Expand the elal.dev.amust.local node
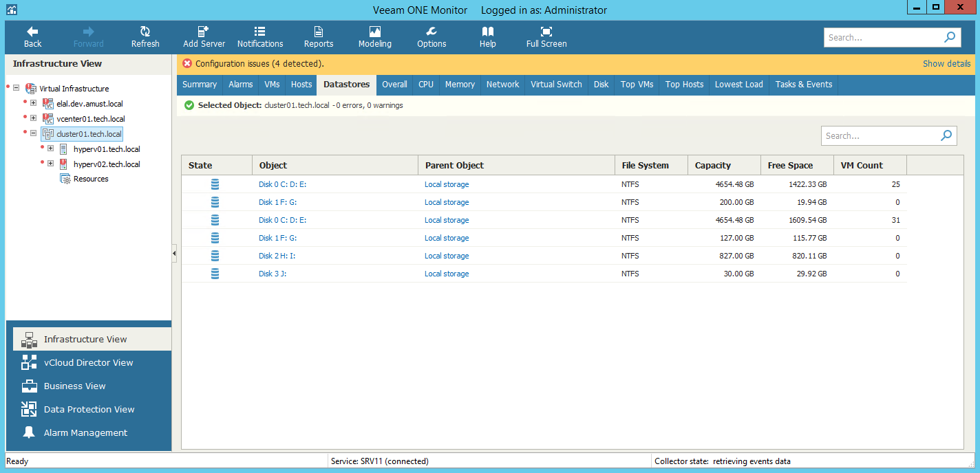The height and width of the screenshot is (473, 980). pos(33,104)
